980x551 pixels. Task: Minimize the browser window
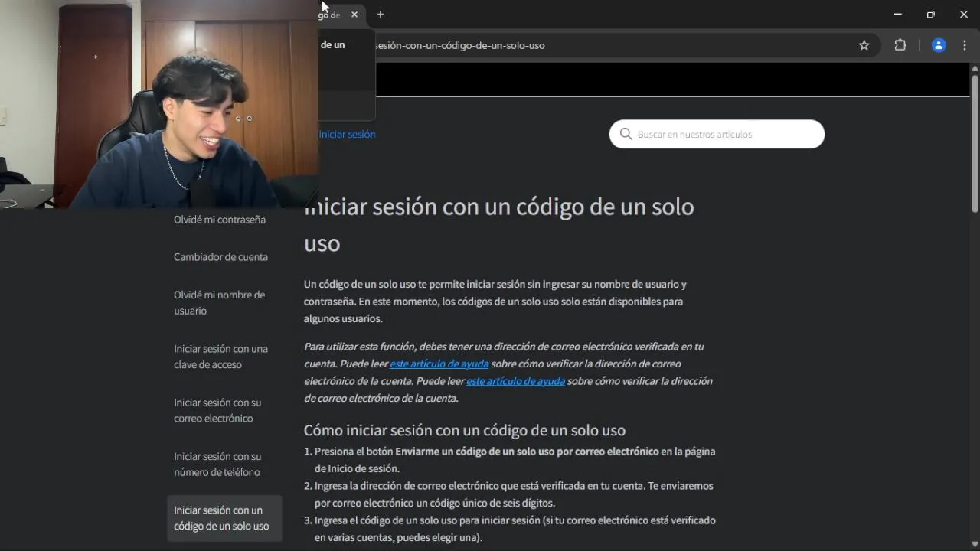898,15
